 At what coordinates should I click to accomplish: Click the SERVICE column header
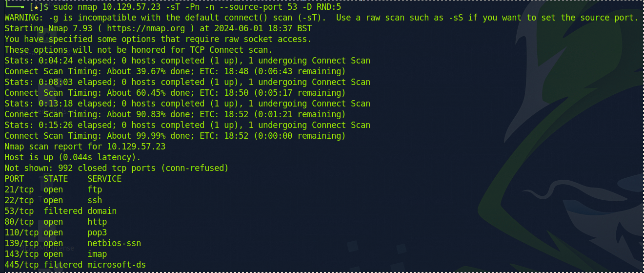(104, 179)
